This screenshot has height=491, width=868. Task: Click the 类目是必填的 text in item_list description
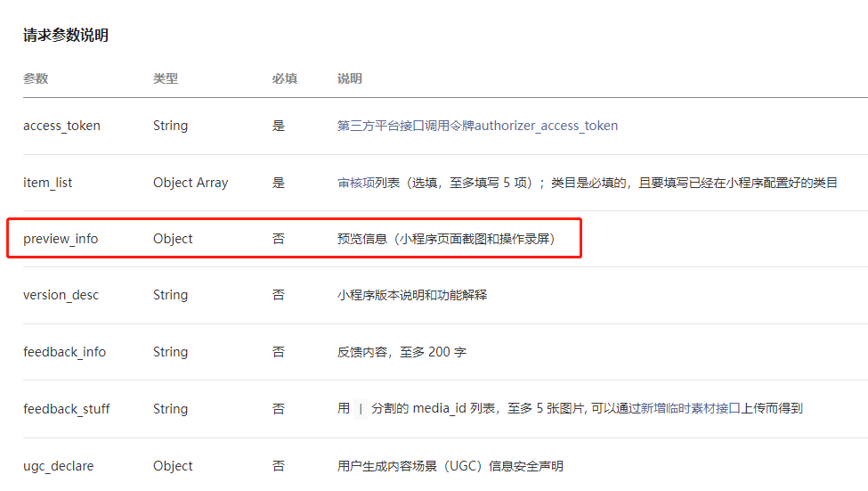[588, 183]
